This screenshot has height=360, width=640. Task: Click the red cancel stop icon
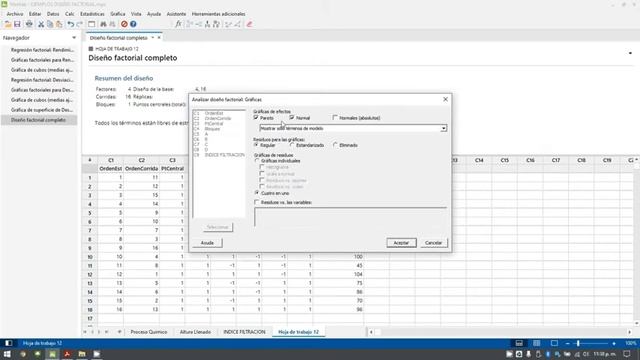pos(124,24)
